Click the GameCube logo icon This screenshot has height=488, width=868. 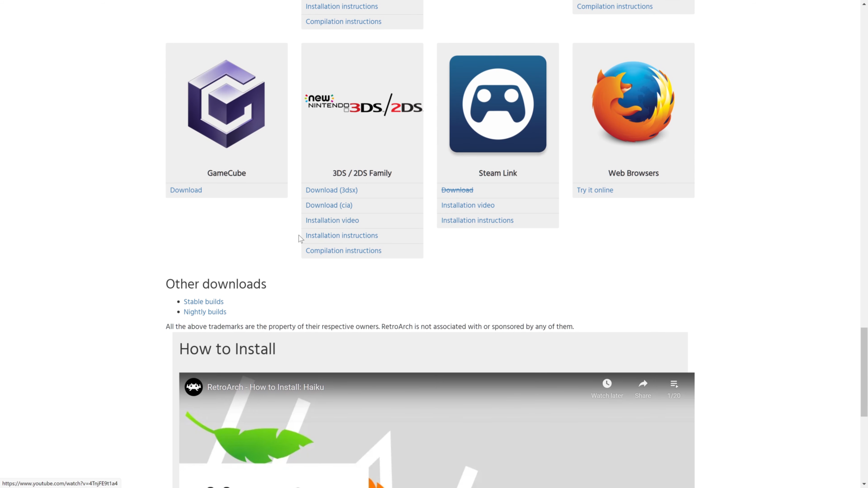[226, 104]
